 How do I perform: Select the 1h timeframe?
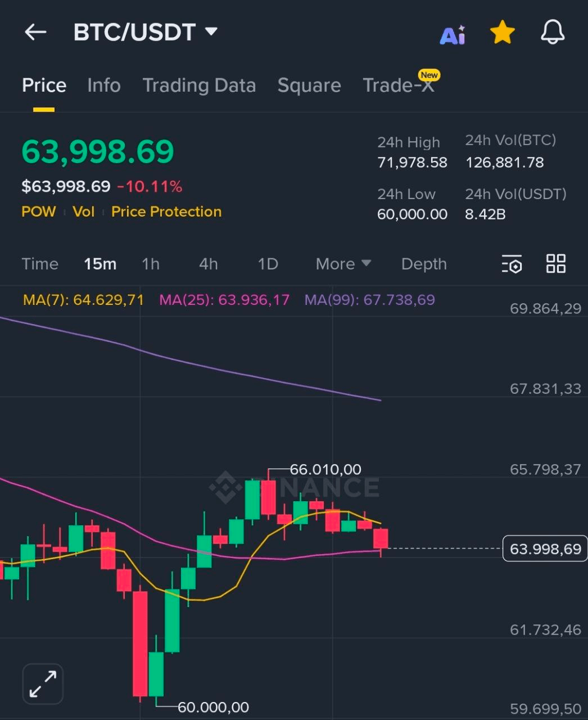[x=151, y=264]
